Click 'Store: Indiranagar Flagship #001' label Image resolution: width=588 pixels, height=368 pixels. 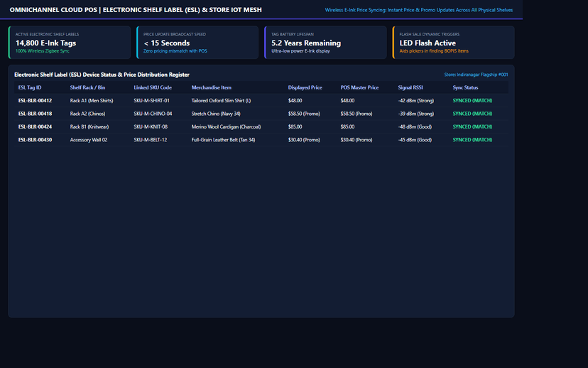tap(476, 75)
